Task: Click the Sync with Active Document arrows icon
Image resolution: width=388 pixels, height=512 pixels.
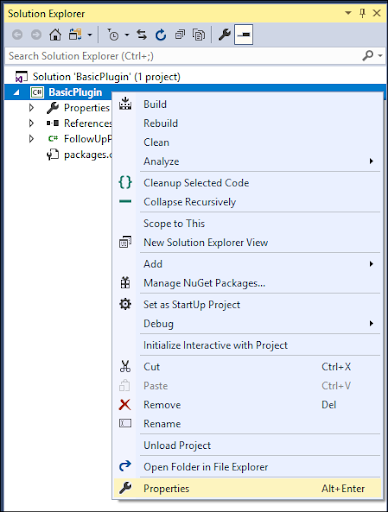Action: point(142,35)
